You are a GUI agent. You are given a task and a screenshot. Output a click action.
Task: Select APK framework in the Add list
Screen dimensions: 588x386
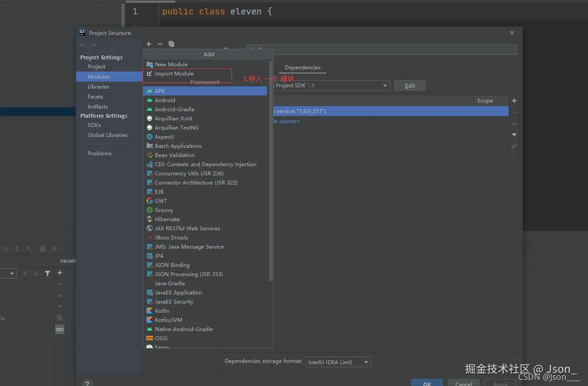point(205,91)
